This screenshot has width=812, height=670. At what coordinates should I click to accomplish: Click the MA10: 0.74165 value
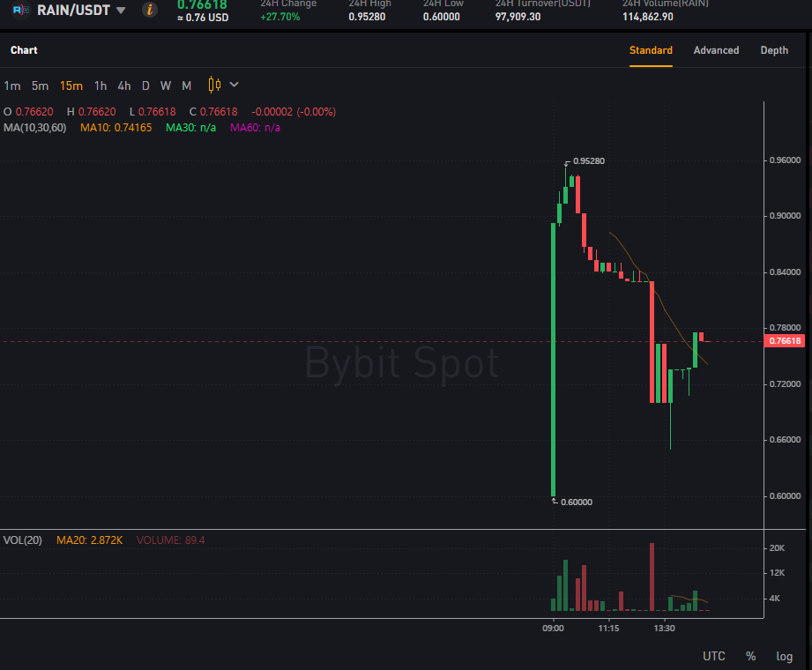click(x=116, y=127)
